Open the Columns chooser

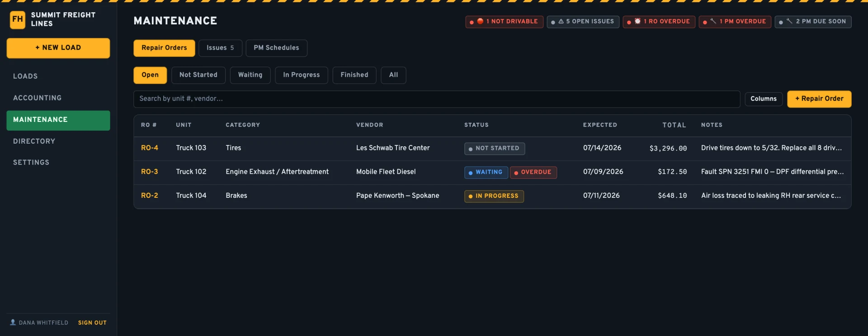coord(763,99)
